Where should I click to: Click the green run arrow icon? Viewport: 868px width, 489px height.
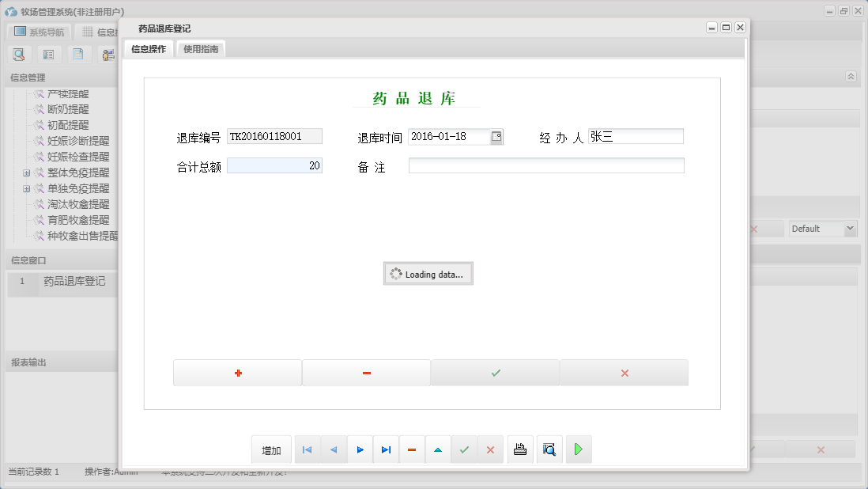[x=578, y=449]
